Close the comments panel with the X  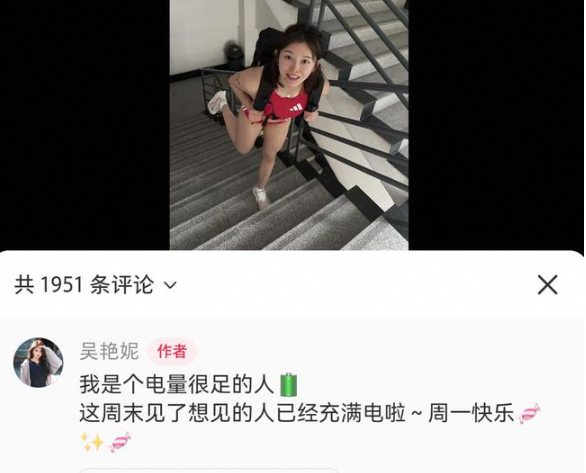coord(548,285)
